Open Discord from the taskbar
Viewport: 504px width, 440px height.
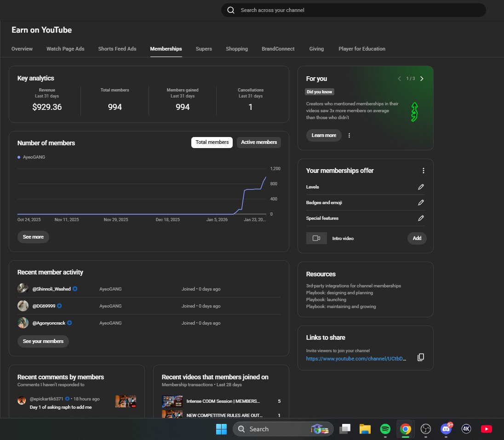[446, 429]
